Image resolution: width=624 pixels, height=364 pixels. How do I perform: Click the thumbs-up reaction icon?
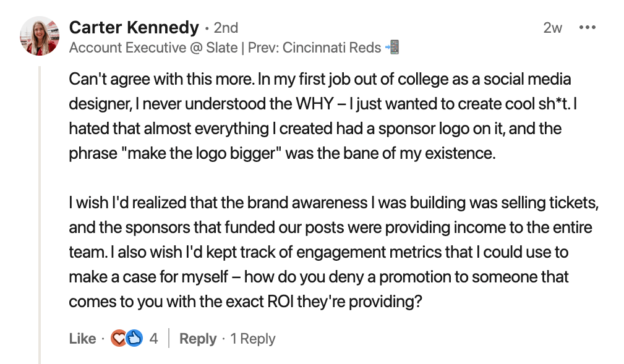coord(135,339)
